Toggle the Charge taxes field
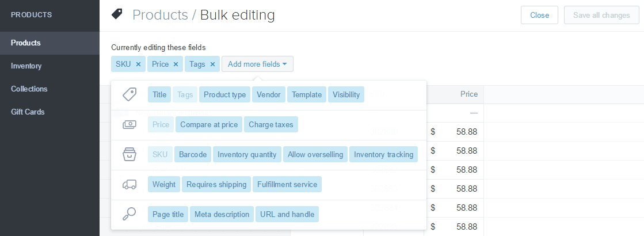 pos(270,124)
